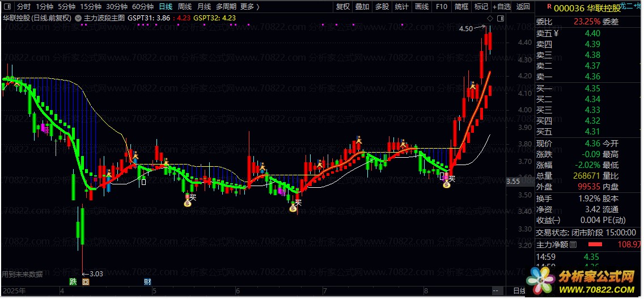This screenshot has width=644, height=299.
Task: Click the blue 财 financial event marker
Action: (x=147, y=282)
